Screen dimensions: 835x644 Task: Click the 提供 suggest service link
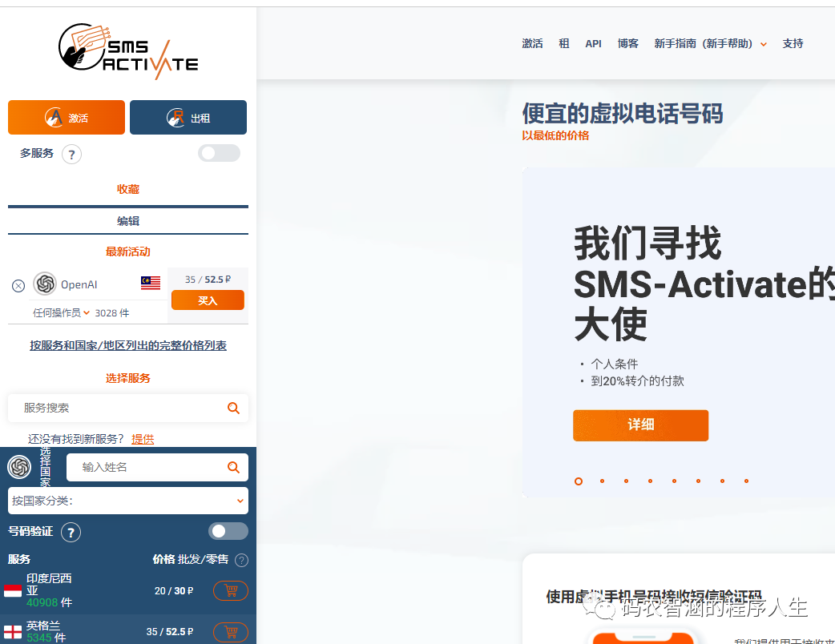143,439
